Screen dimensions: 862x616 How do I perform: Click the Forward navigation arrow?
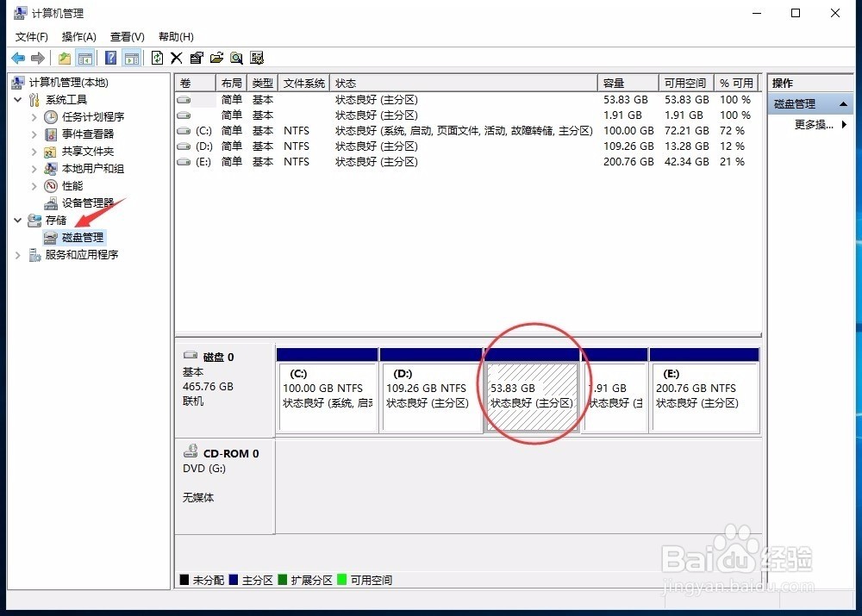point(38,57)
